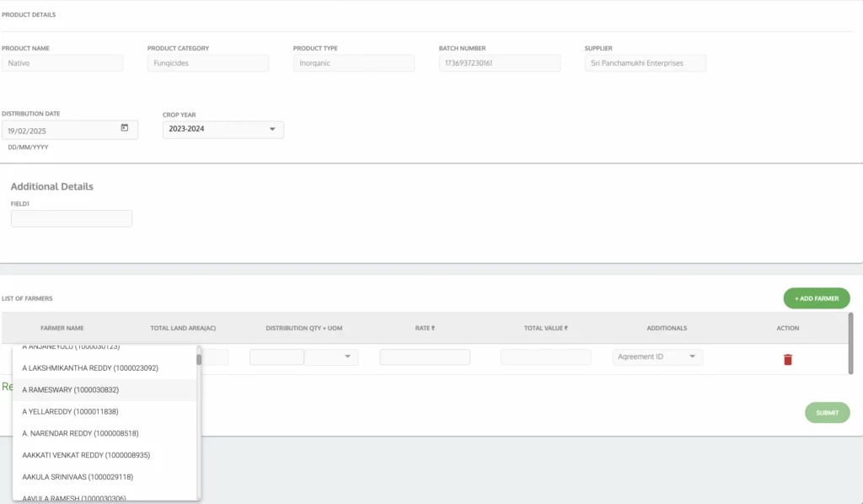Click the ADDITIONALS column header

[x=667, y=328]
